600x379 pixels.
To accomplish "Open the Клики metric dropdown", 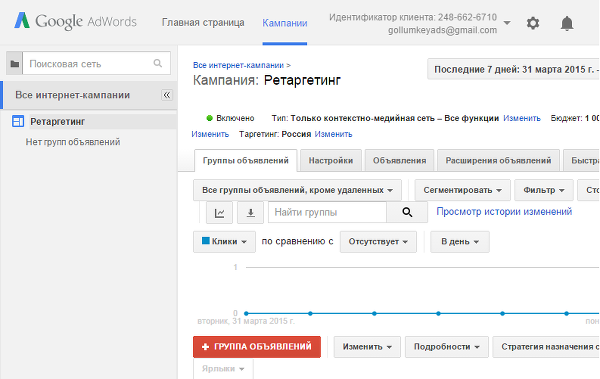I will coord(224,242).
